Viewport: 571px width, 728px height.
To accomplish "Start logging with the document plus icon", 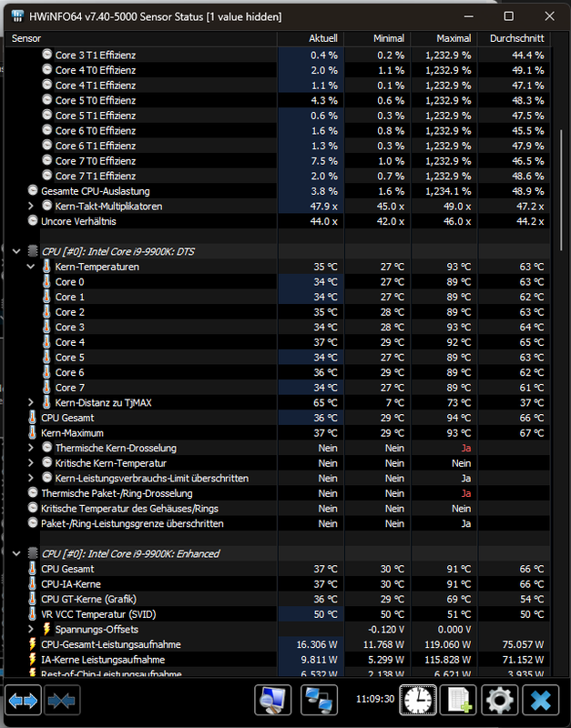I will pyautogui.click(x=459, y=700).
